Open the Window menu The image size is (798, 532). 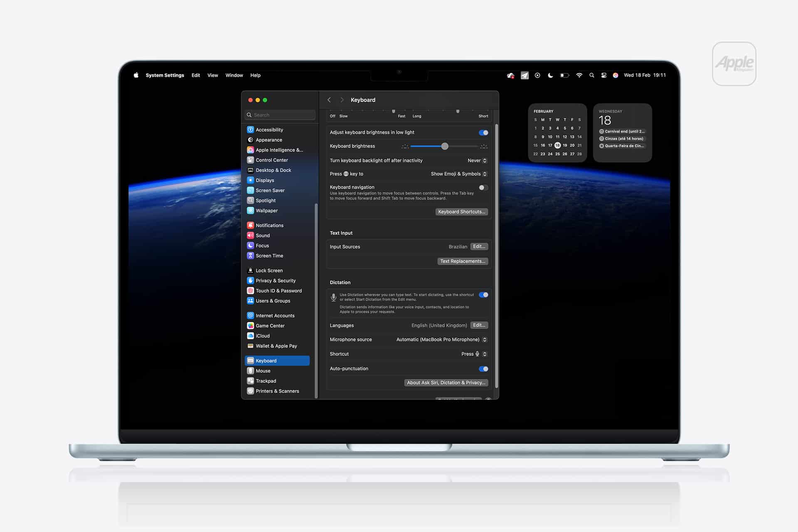tap(234, 75)
